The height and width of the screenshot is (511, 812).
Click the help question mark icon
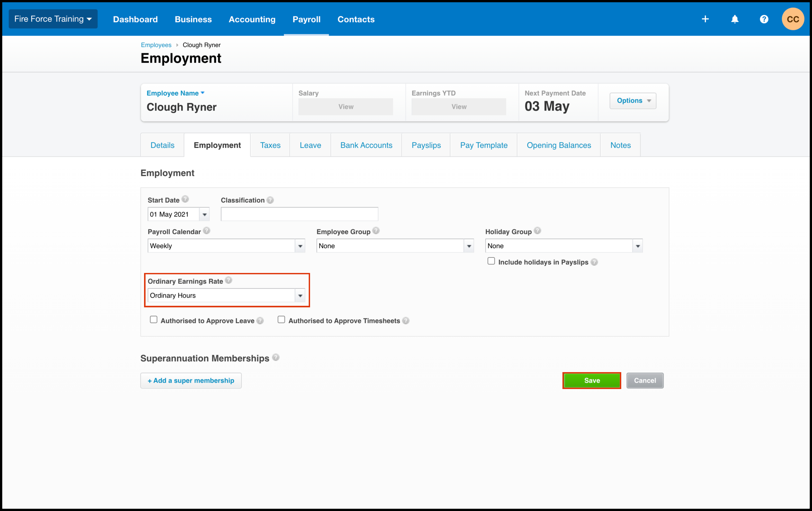[x=764, y=19]
